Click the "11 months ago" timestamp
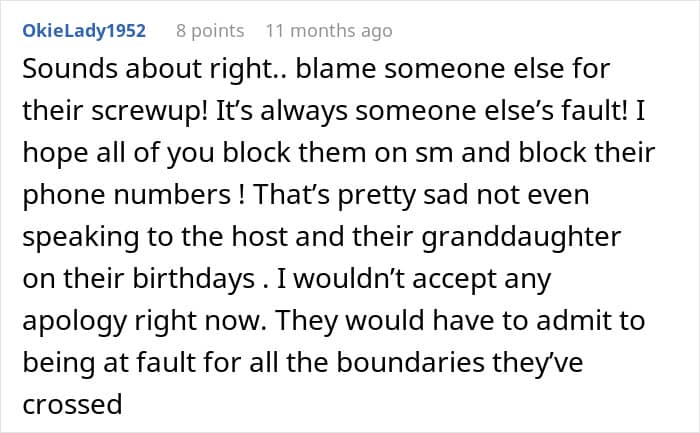700x433 pixels. [x=330, y=31]
